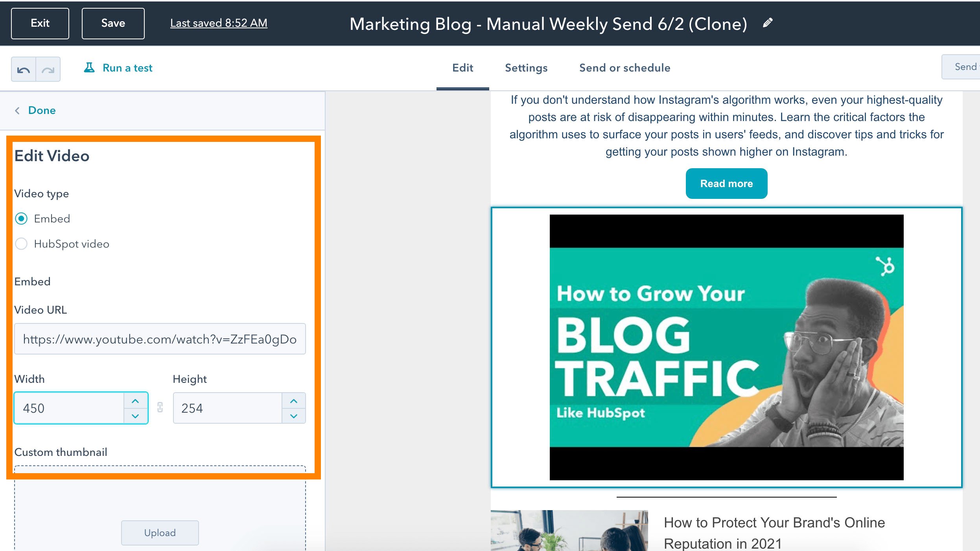Viewport: 980px width, 551px height.
Task: Select the Embed radio button
Action: click(x=22, y=219)
